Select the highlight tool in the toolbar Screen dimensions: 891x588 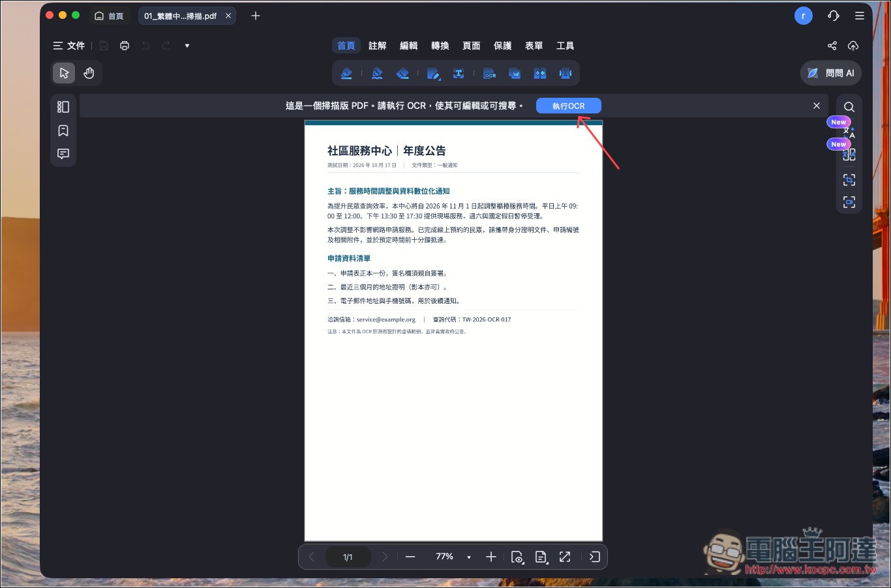pos(346,74)
